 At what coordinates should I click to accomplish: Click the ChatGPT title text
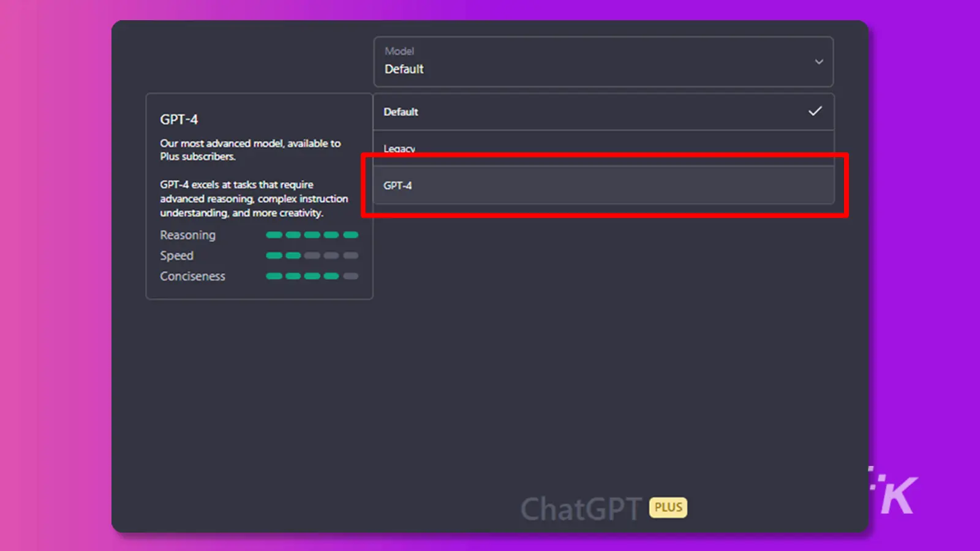[x=581, y=509]
